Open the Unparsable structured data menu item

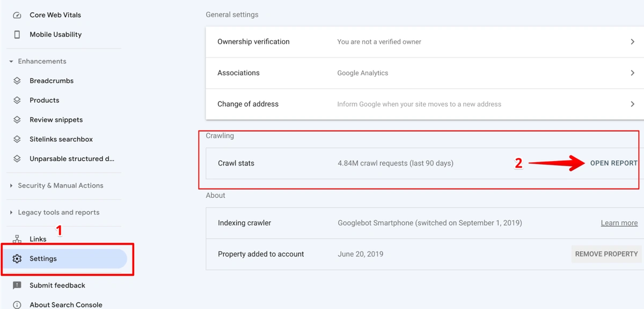[71, 159]
